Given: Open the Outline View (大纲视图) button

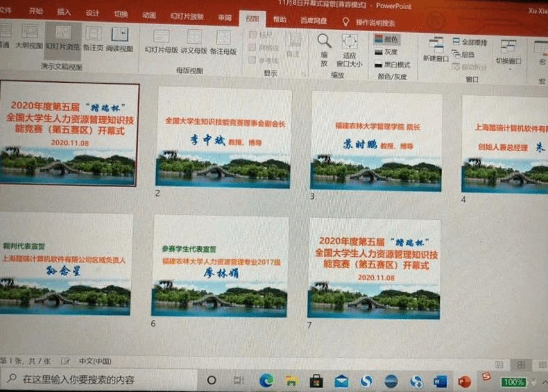Looking at the screenshot, I should 29,40.
